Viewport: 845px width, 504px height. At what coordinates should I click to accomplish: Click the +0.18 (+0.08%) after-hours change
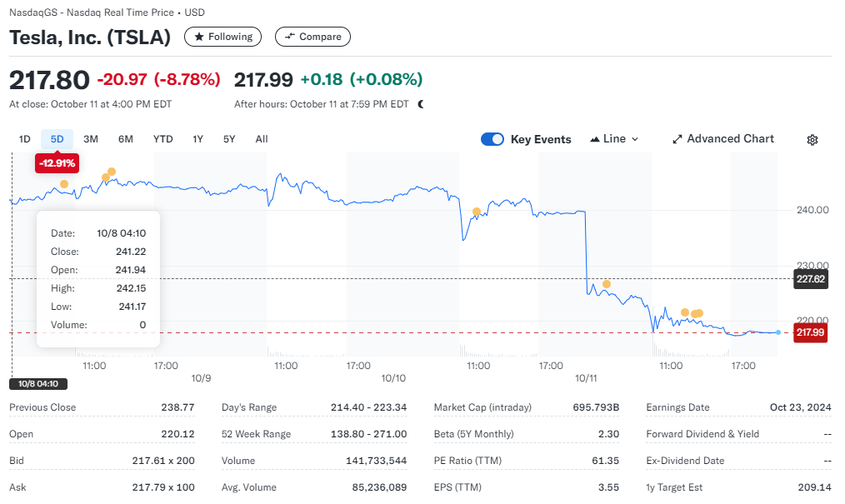coord(361,80)
